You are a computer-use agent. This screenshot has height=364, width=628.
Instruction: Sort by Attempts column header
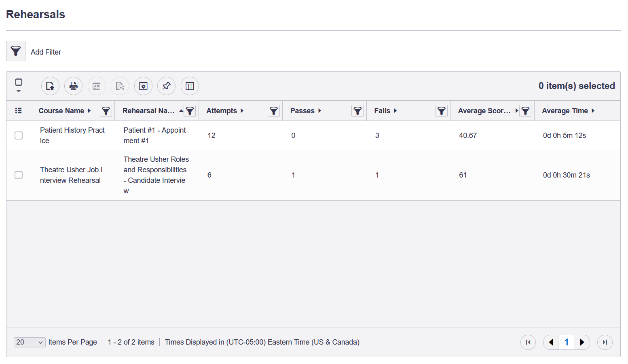[x=225, y=111]
